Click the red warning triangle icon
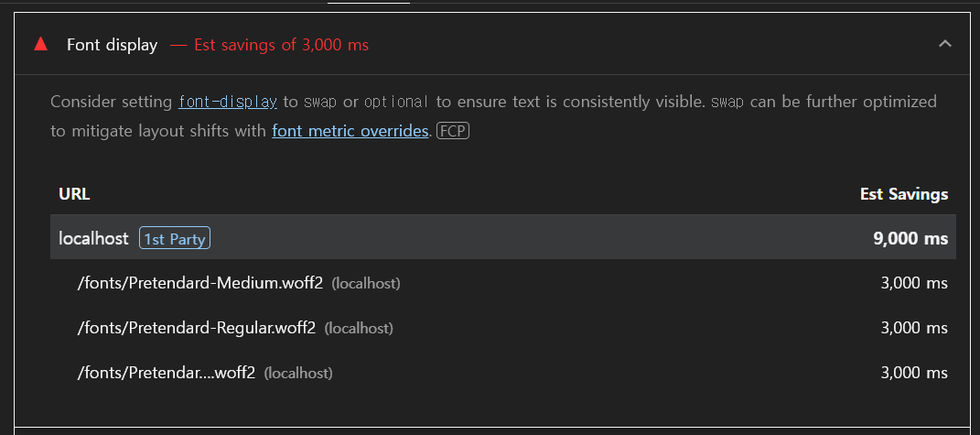 click(x=40, y=44)
